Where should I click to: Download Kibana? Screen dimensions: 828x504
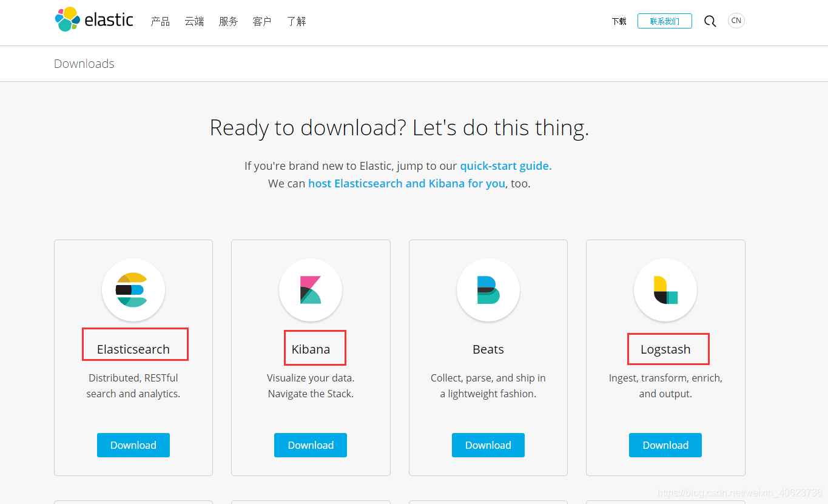(x=311, y=445)
